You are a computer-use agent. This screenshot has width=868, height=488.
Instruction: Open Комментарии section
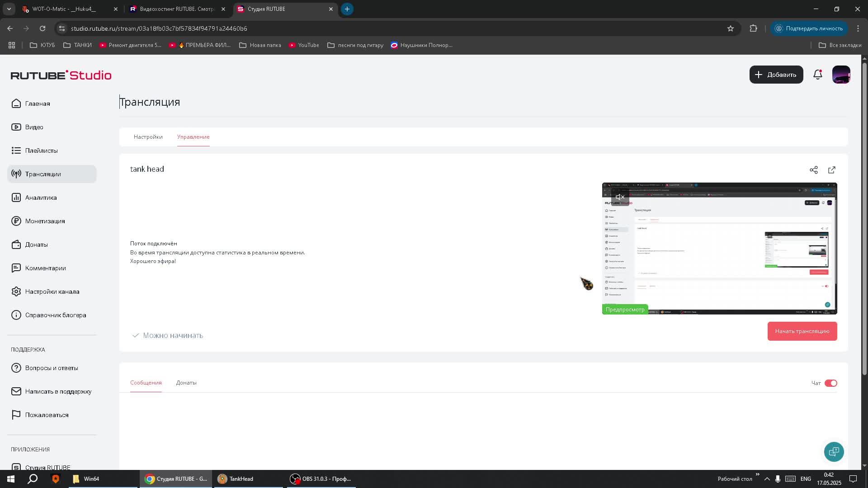(x=52, y=268)
